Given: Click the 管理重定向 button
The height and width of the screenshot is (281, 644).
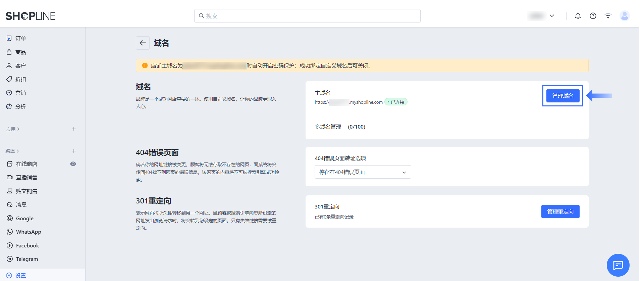Looking at the screenshot, I should click(560, 212).
